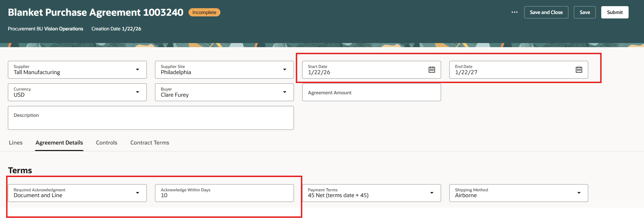Click the Save button
The image size is (644, 218).
[x=585, y=12]
